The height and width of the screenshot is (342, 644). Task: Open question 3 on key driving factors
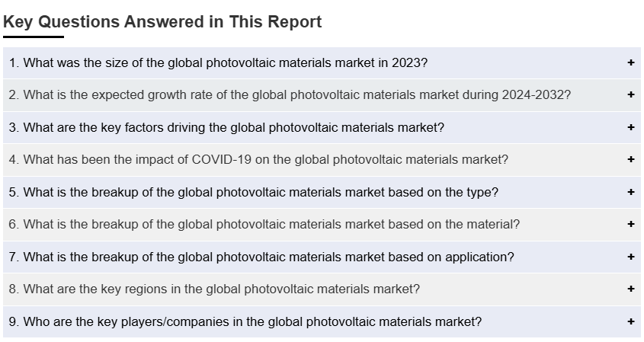click(226, 128)
